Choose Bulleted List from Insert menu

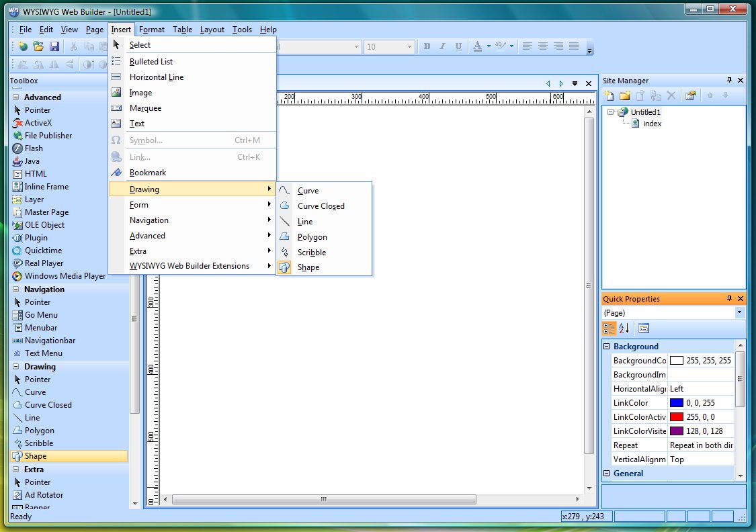pyautogui.click(x=192, y=62)
